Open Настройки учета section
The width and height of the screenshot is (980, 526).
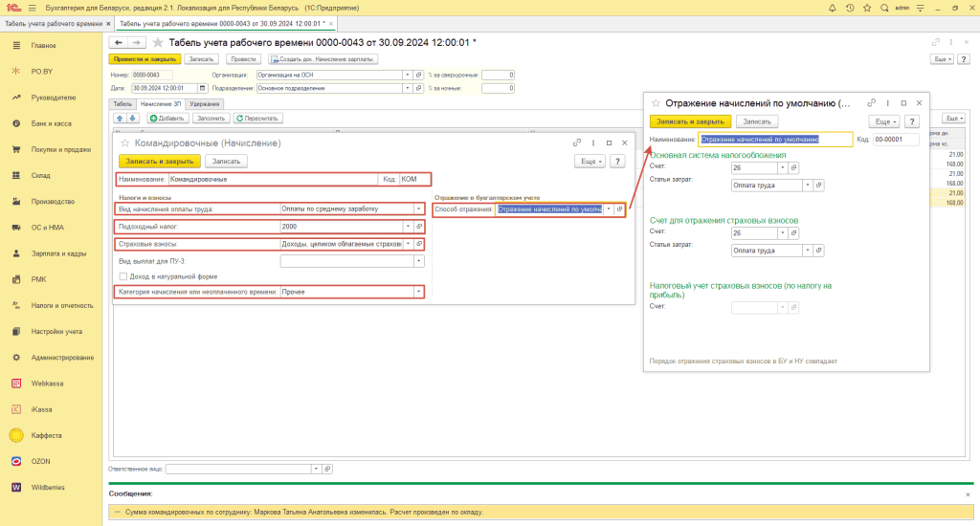(x=56, y=332)
